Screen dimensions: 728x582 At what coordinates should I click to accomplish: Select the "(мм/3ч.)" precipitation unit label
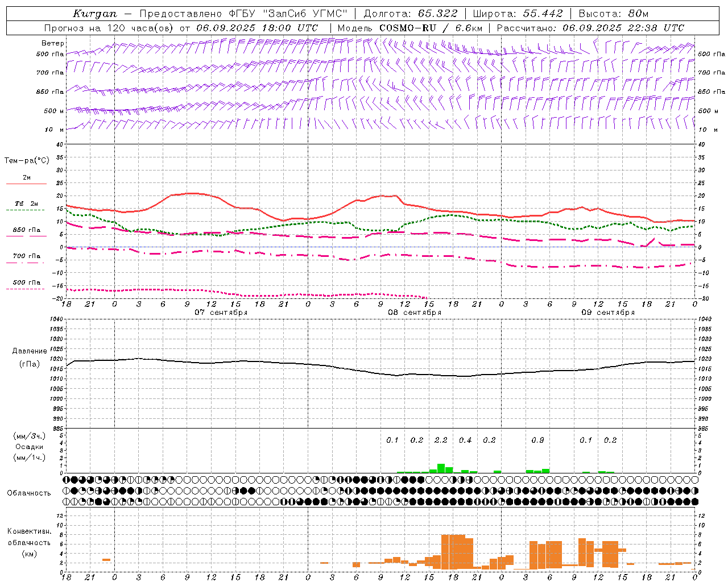[30, 436]
